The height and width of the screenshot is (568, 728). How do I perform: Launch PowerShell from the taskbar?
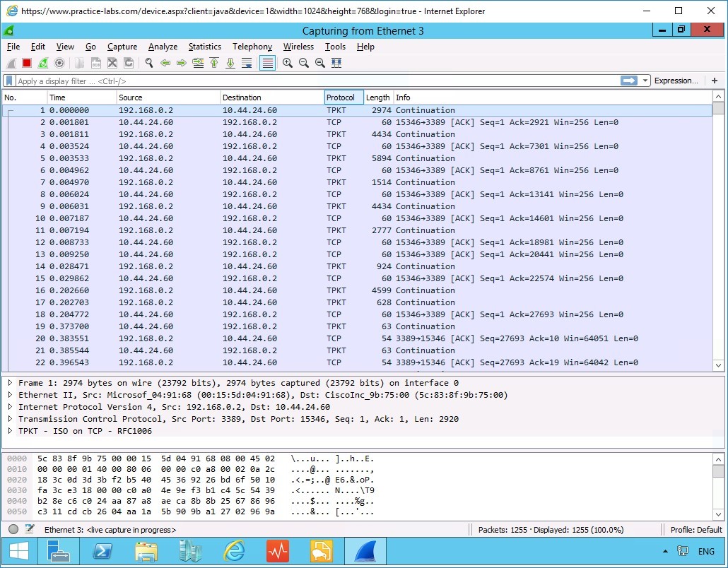tap(102, 551)
